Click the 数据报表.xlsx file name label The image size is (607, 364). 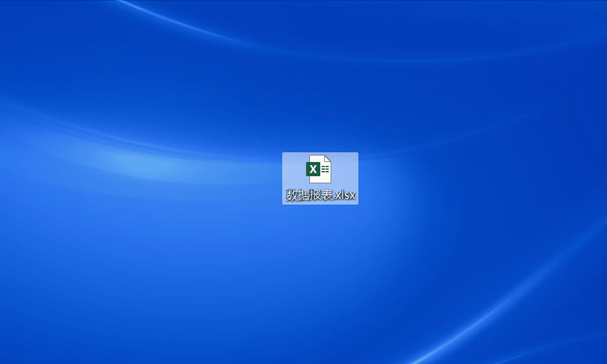click(x=320, y=194)
